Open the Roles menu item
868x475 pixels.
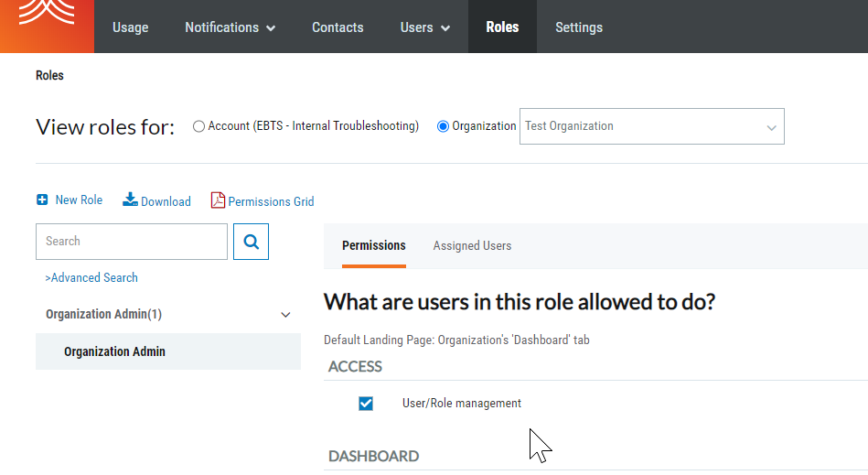(x=502, y=27)
